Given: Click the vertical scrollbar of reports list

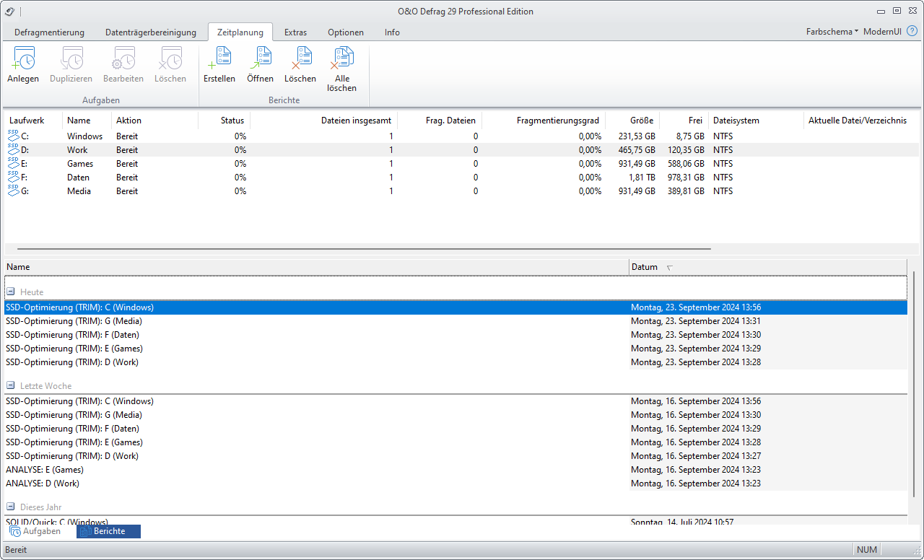Looking at the screenshot, I should point(914,384).
